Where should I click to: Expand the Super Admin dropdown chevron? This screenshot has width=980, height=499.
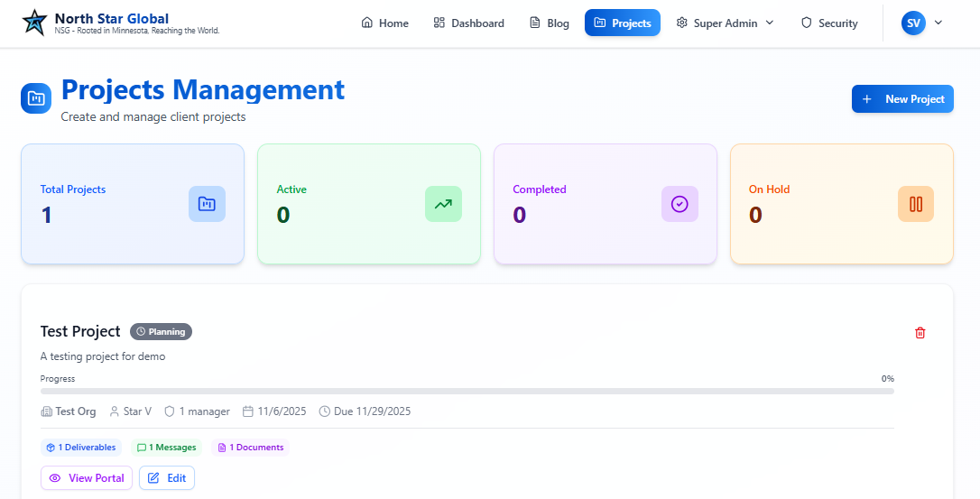click(770, 23)
